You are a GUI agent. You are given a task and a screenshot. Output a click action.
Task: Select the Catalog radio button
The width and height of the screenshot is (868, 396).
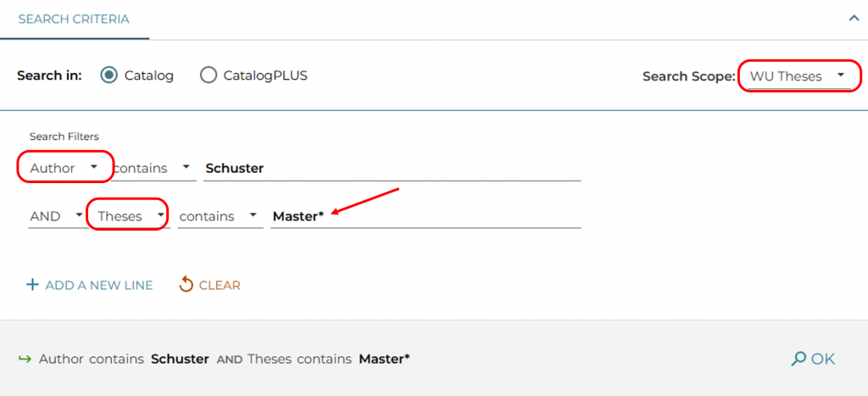108,75
